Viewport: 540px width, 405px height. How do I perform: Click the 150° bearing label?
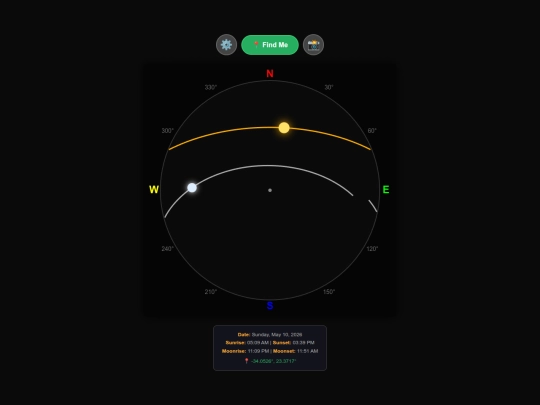329,292
